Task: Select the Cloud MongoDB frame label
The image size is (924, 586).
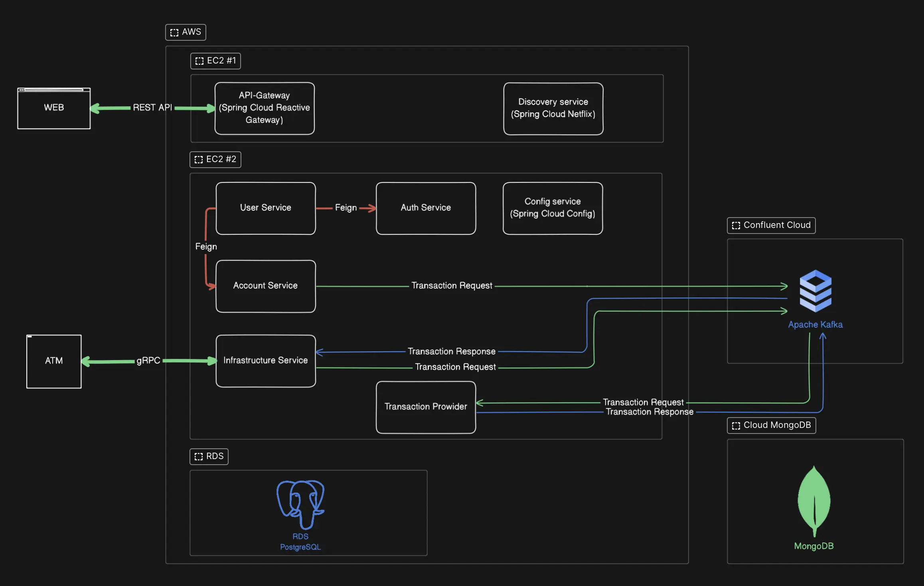Action: (x=772, y=425)
